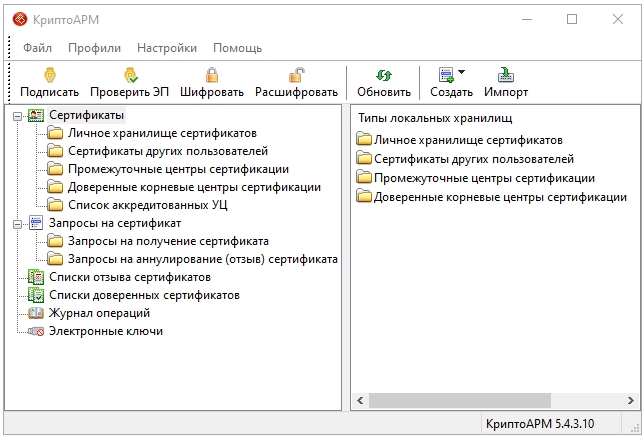Click the Создать document icon

pos(446,75)
